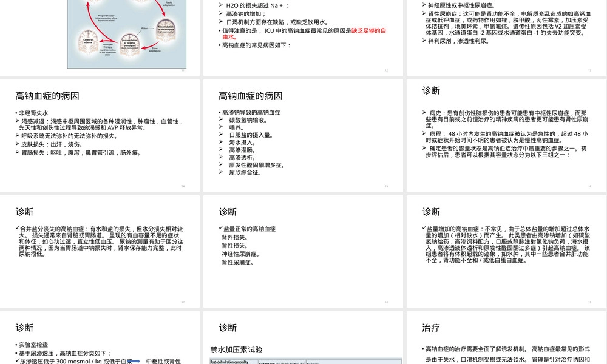Image resolution: width=607 pixels, height=364 pixels.
Task: Click the brain adaptation diagram image
Action: (x=127, y=34)
